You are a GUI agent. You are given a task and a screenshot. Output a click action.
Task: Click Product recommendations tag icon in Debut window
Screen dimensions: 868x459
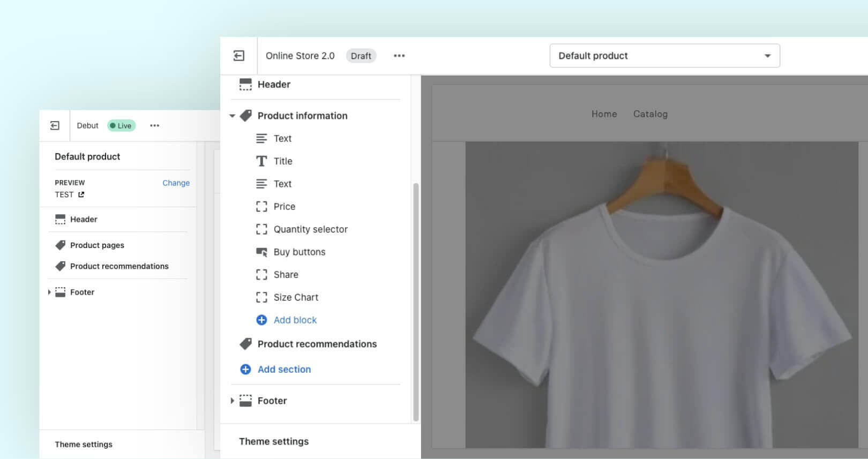[x=61, y=266]
